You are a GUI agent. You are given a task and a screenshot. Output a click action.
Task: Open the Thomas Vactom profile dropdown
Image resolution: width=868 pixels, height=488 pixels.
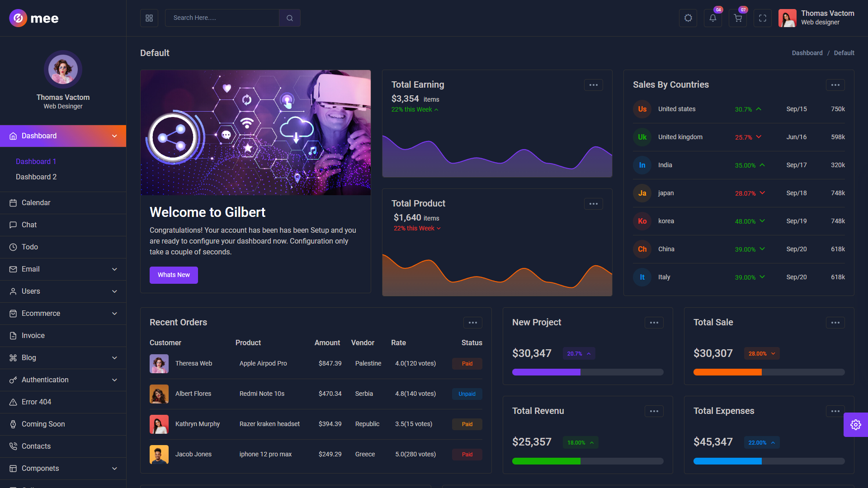816,18
